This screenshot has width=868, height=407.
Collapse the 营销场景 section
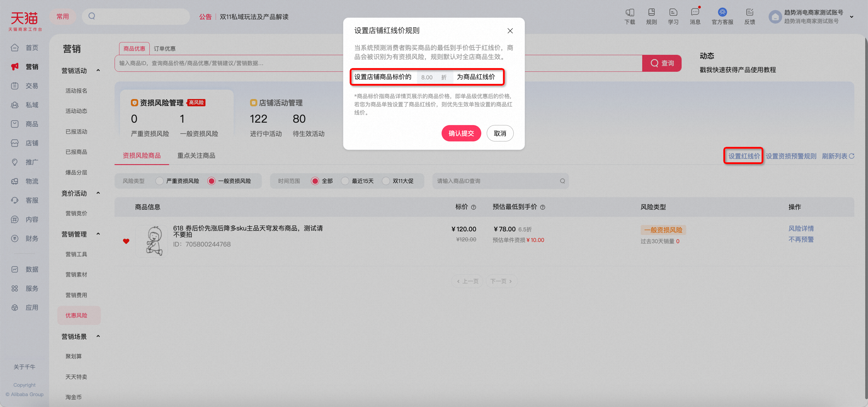[98, 336]
